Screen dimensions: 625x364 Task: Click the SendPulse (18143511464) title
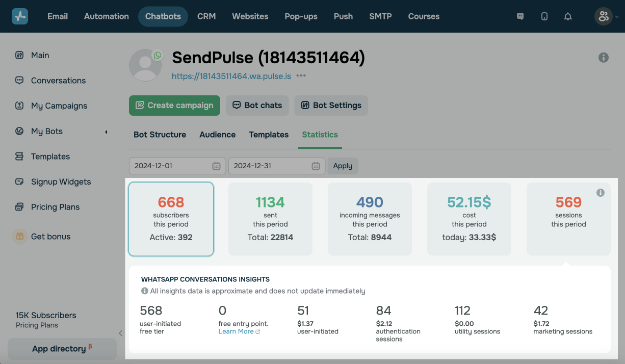click(x=269, y=58)
